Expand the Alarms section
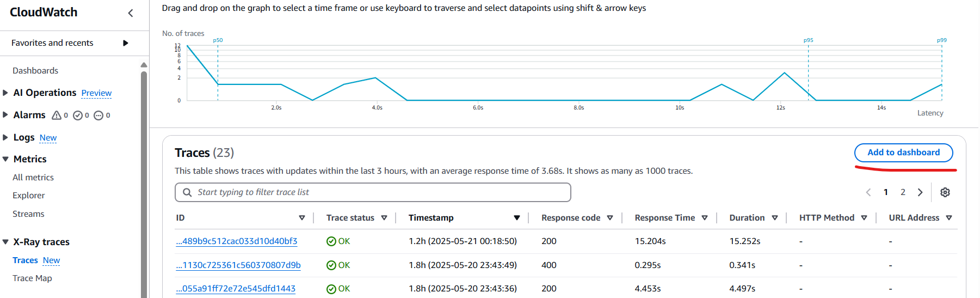The height and width of the screenshot is (298, 980). coord(5,115)
